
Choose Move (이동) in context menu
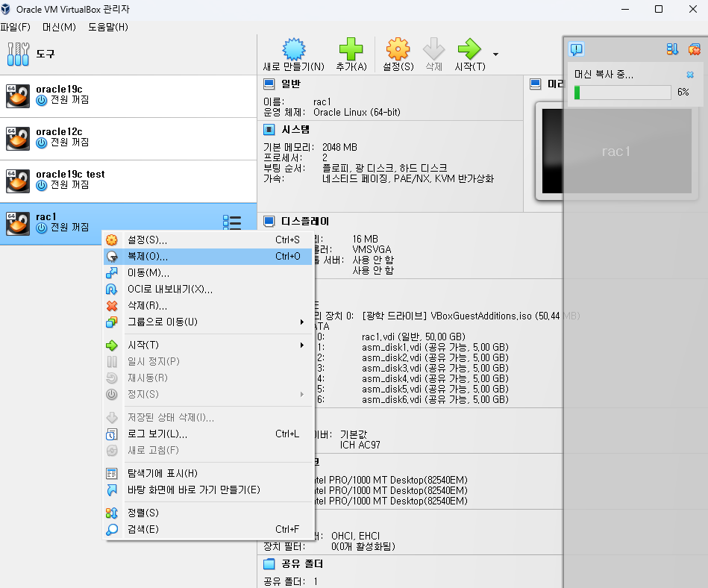tap(207, 273)
